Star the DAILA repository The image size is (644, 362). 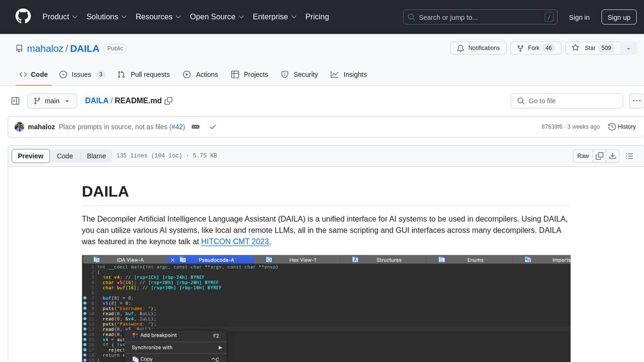pyautogui.click(x=593, y=48)
